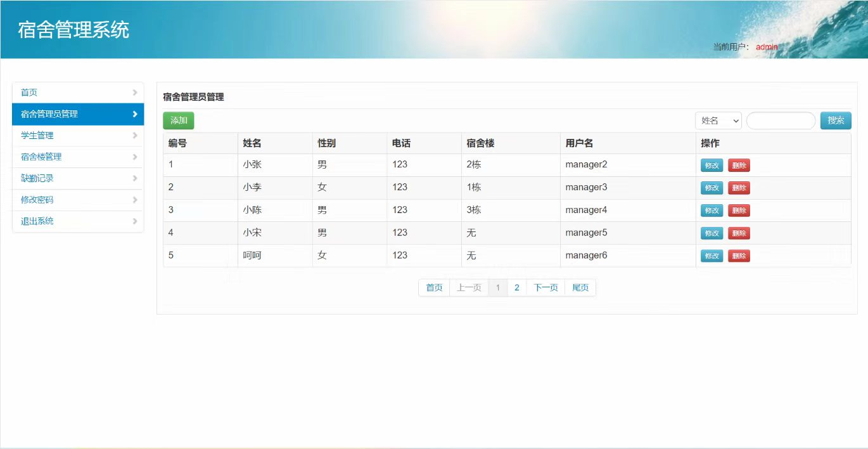868x449 pixels.
Task: Click chevron arrow beside 宿舍楼管理
Action: pyautogui.click(x=135, y=157)
